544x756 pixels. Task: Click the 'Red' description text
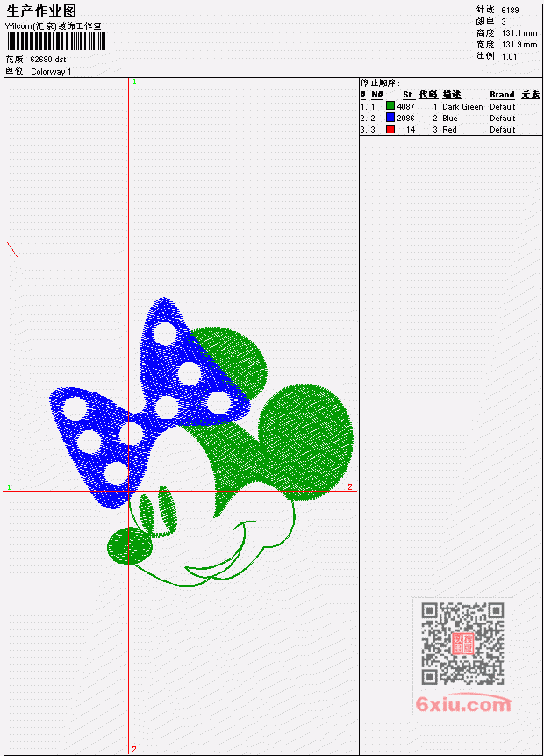(x=449, y=130)
